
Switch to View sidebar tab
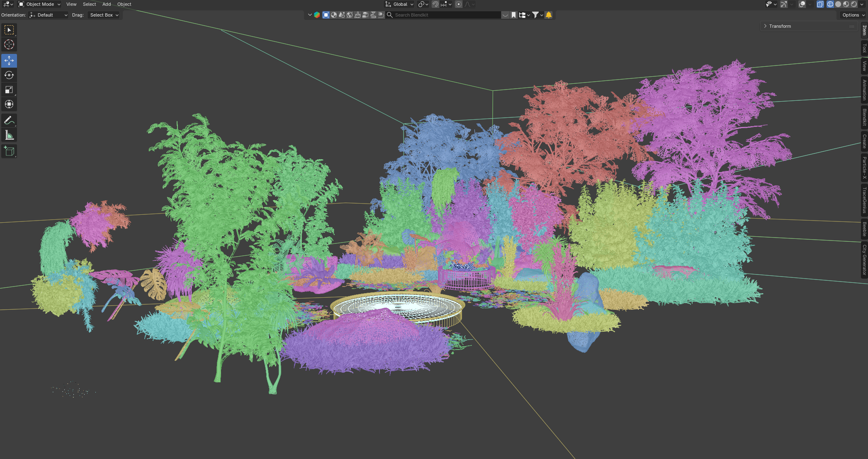click(864, 66)
